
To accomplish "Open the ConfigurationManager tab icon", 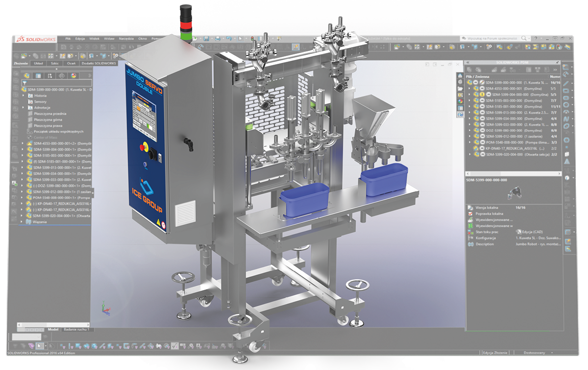I will (x=49, y=76).
